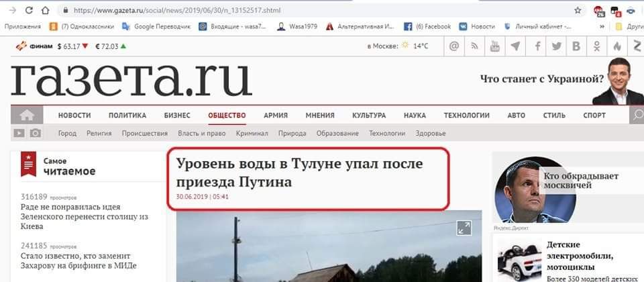Open the Twitter bird icon
The image size is (644, 282).
coord(556,46)
